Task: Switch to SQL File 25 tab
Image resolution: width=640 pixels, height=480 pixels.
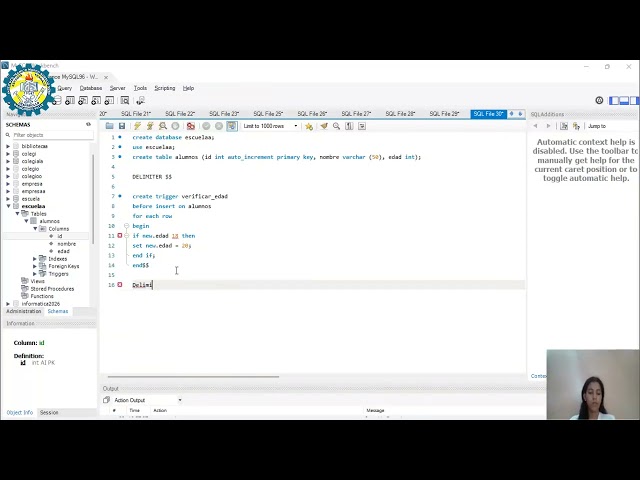Action: (x=268, y=114)
